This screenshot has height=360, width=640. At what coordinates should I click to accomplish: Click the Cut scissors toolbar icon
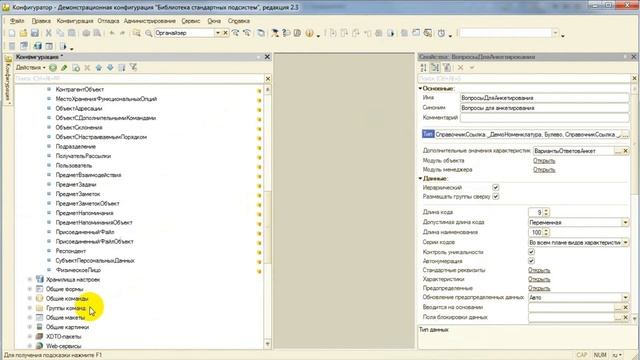(49, 33)
